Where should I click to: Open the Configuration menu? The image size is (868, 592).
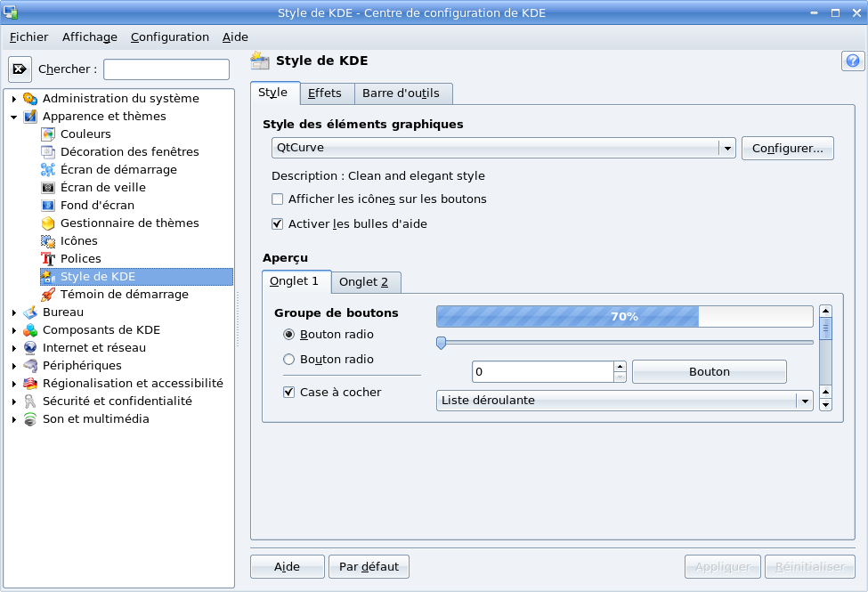click(x=170, y=37)
